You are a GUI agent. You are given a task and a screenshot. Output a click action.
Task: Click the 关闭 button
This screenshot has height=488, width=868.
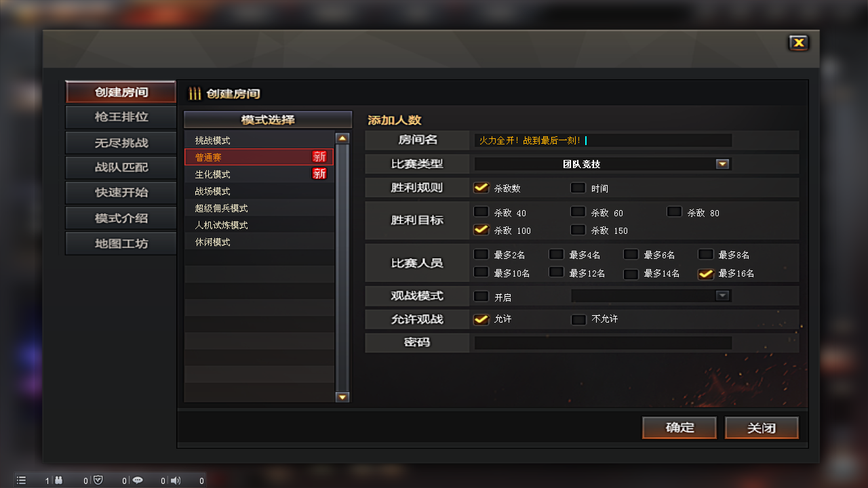[762, 428]
